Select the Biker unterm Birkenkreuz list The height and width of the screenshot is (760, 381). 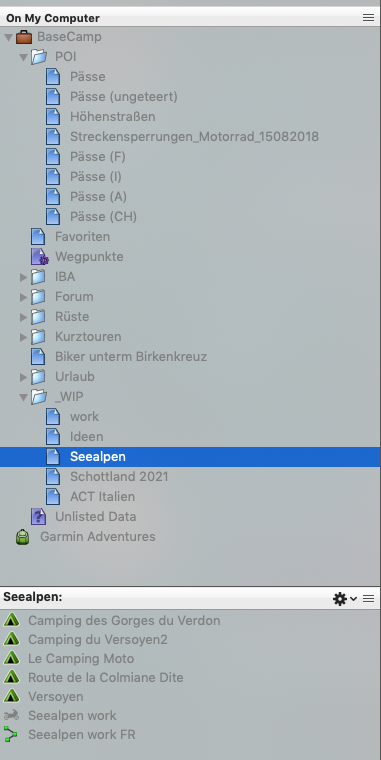pos(131,357)
